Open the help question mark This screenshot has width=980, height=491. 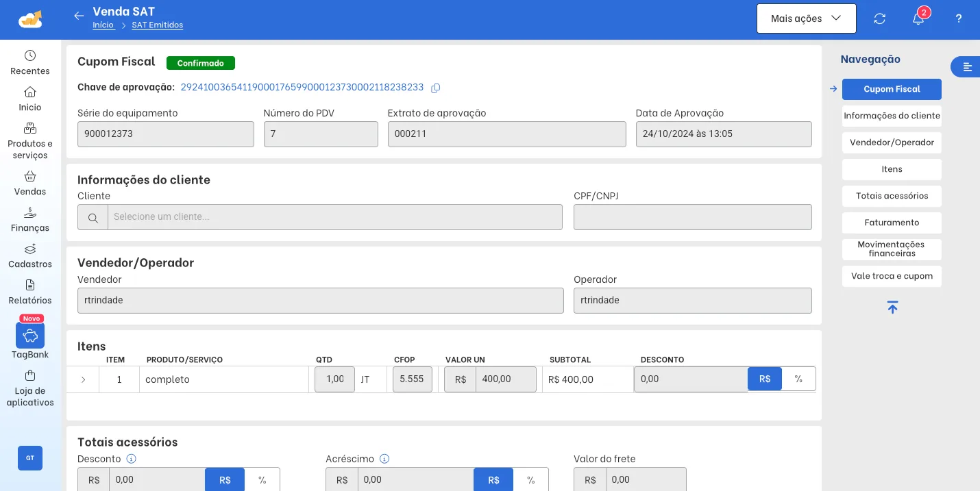(x=959, y=18)
